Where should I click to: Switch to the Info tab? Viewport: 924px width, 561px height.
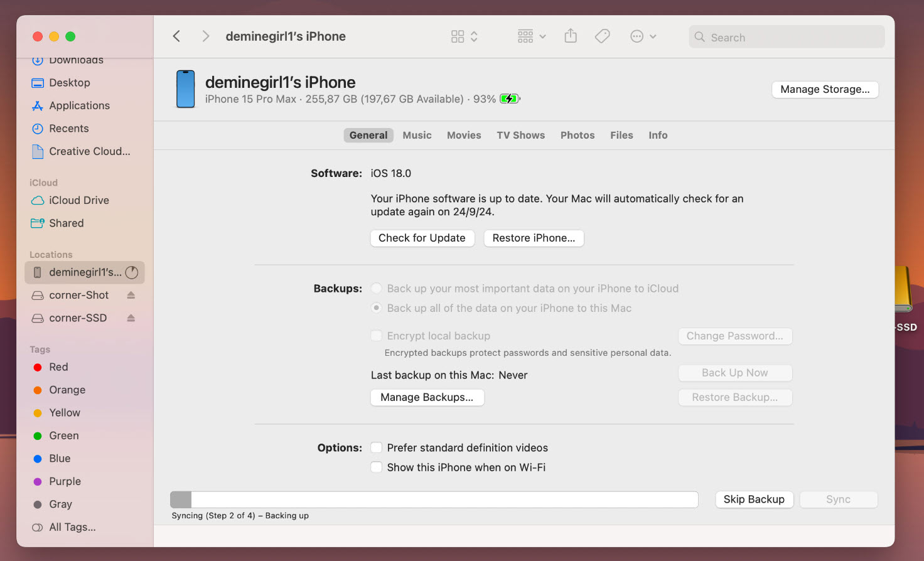point(658,135)
